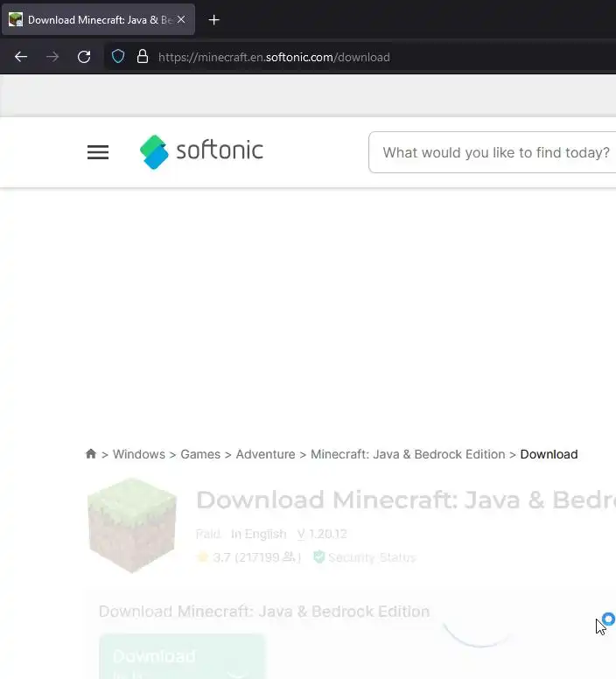Image resolution: width=616 pixels, height=679 pixels.
Task: Reload the Softonic page
Action: pyautogui.click(x=84, y=57)
